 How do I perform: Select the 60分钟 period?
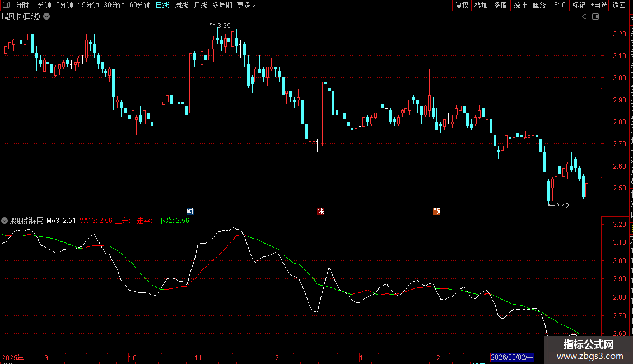click(139, 5)
